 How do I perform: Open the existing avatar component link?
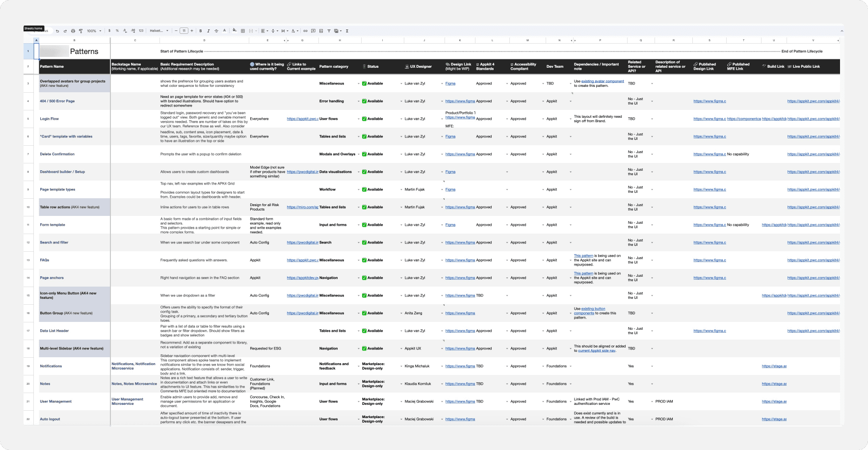click(603, 81)
